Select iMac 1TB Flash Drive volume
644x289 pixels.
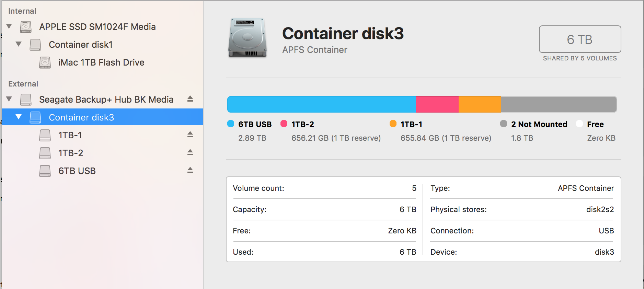point(101,62)
